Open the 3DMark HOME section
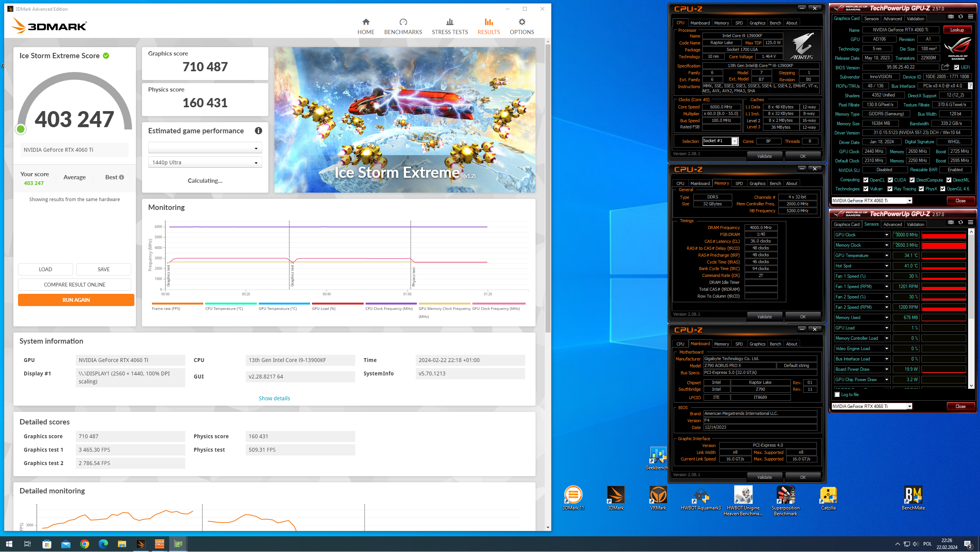This screenshot has height=552, width=980. 366,26
